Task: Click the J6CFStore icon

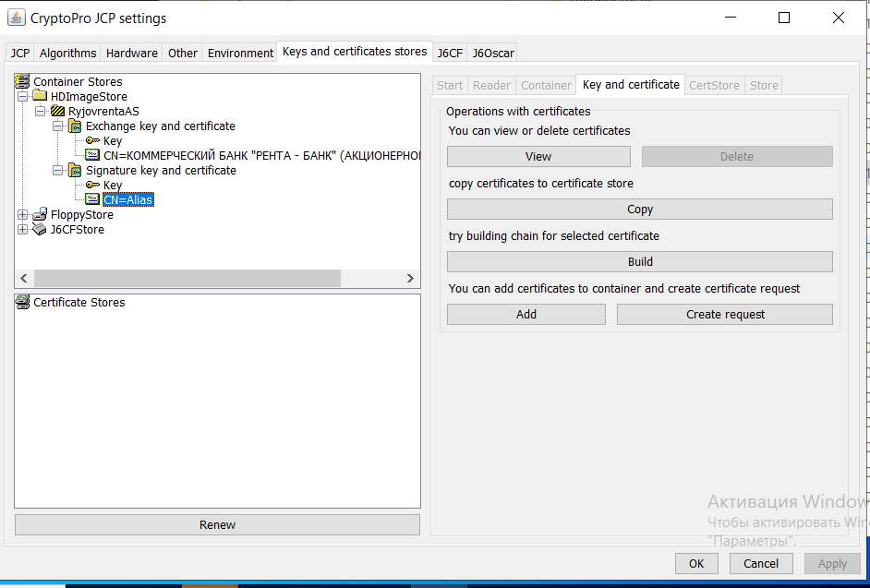Action: (x=40, y=229)
